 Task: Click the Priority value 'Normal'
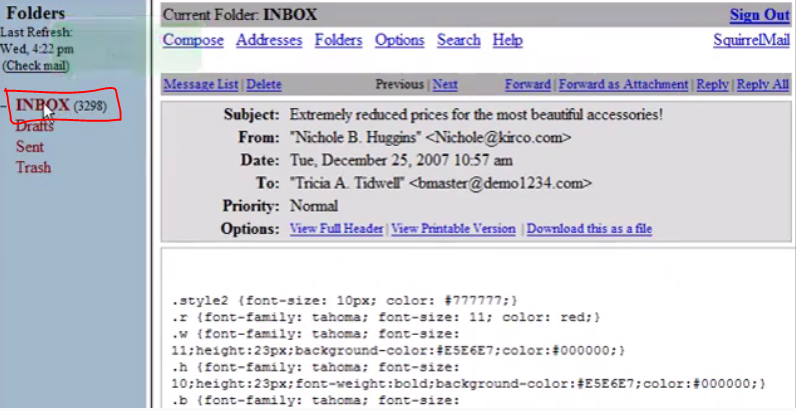pos(314,206)
